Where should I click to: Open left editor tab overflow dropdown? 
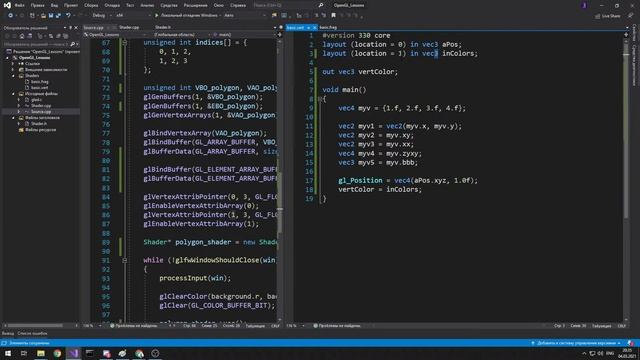[x=275, y=27]
